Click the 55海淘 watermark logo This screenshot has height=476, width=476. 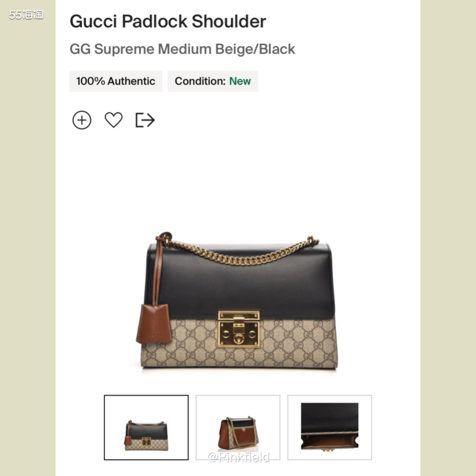[x=26, y=15]
